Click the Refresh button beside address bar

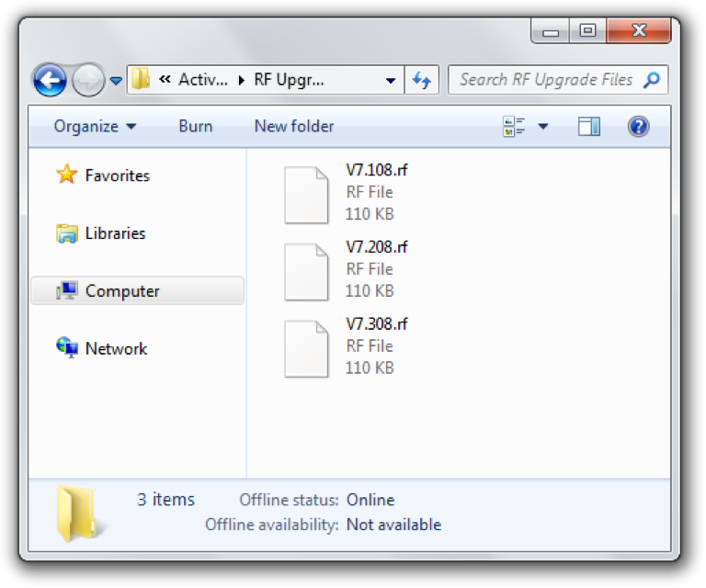422,80
